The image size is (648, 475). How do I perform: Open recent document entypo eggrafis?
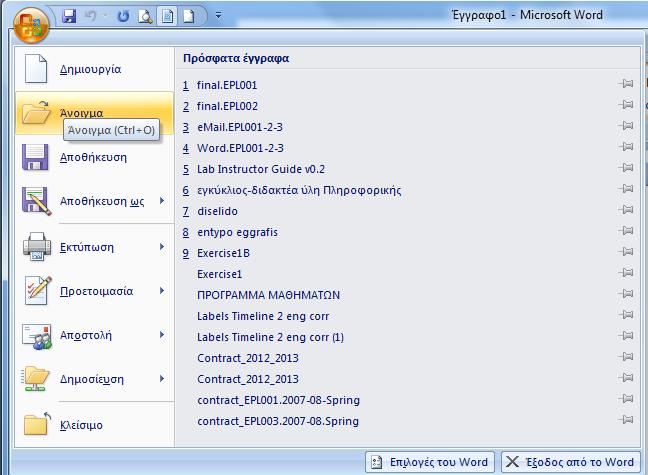point(237,232)
